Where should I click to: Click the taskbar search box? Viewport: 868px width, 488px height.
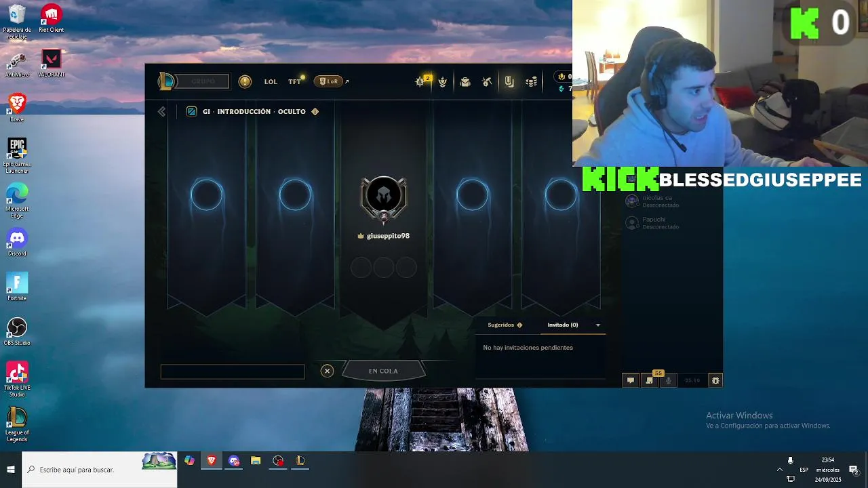click(x=100, y=469)
